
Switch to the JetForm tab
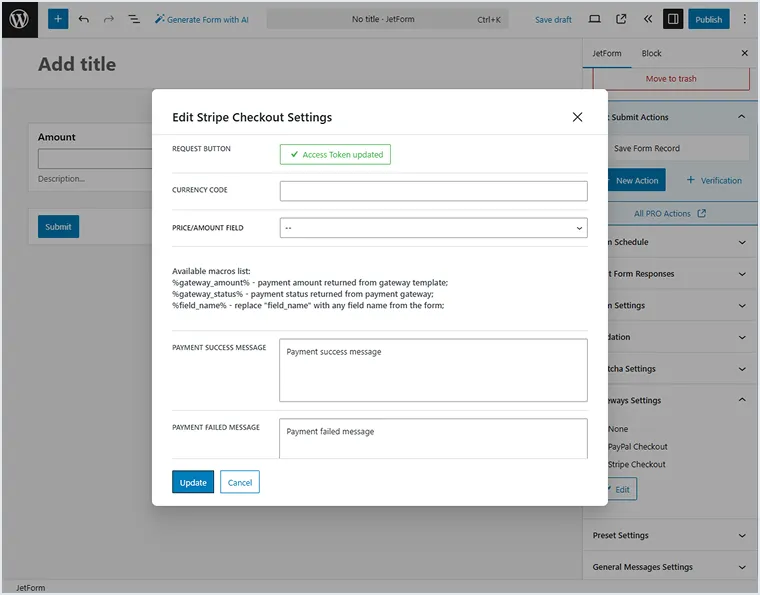606,53
